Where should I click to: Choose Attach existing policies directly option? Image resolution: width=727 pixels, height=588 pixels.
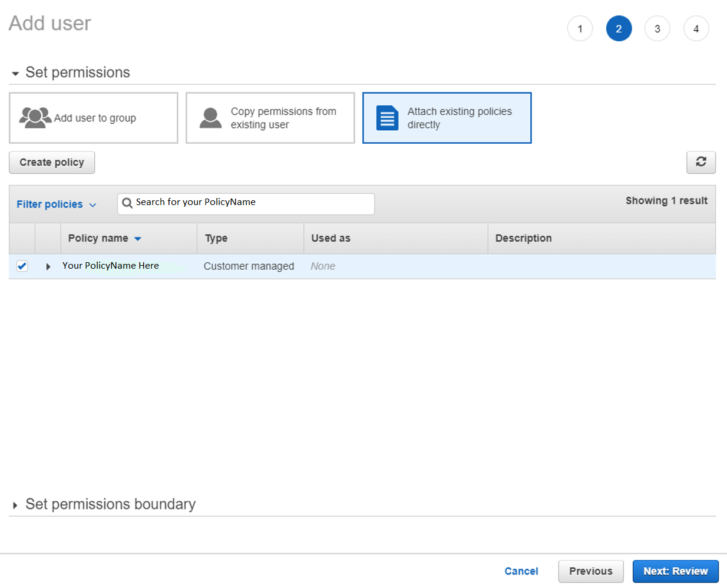click(x=447, y=118)
